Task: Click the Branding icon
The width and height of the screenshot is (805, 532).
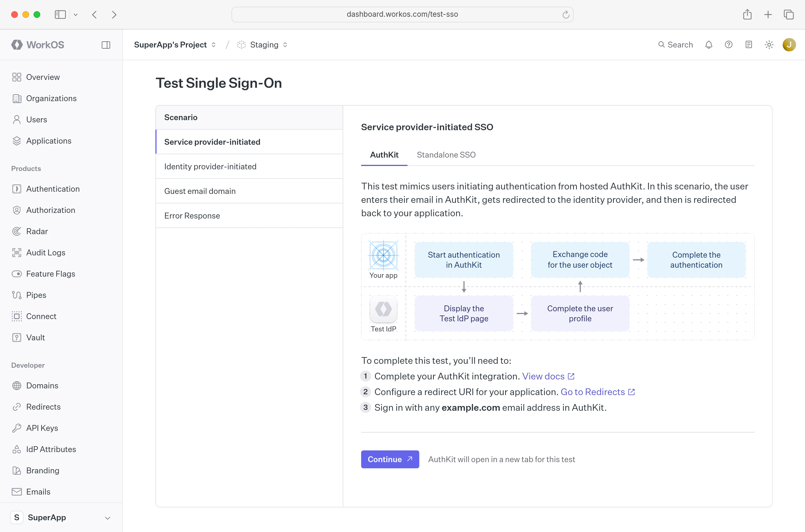Action: [16, 471]
